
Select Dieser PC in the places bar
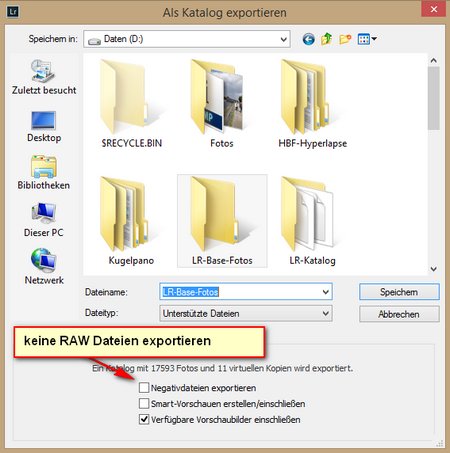[x=44, y=220]
